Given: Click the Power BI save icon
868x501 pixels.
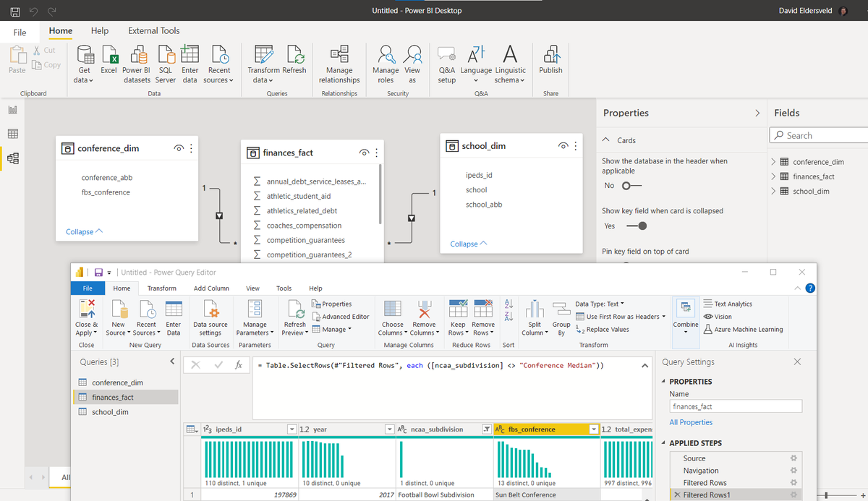Looking at the screenshot, I should (14, 11).
